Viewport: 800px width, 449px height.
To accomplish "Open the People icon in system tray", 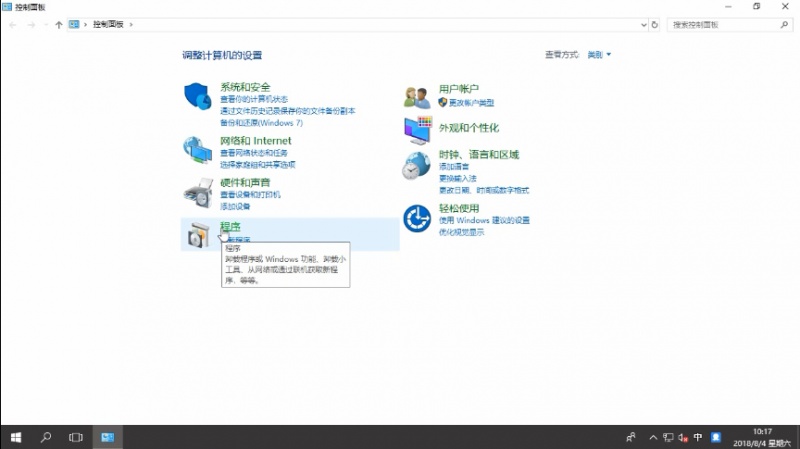I will [x=631, y=437].
